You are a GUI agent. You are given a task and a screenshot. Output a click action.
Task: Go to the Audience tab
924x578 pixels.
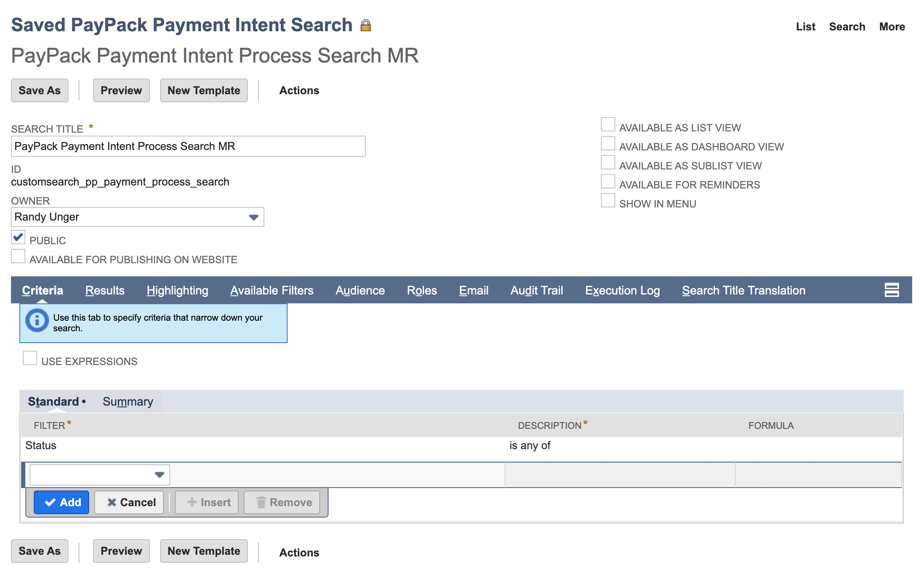[360, 290]
